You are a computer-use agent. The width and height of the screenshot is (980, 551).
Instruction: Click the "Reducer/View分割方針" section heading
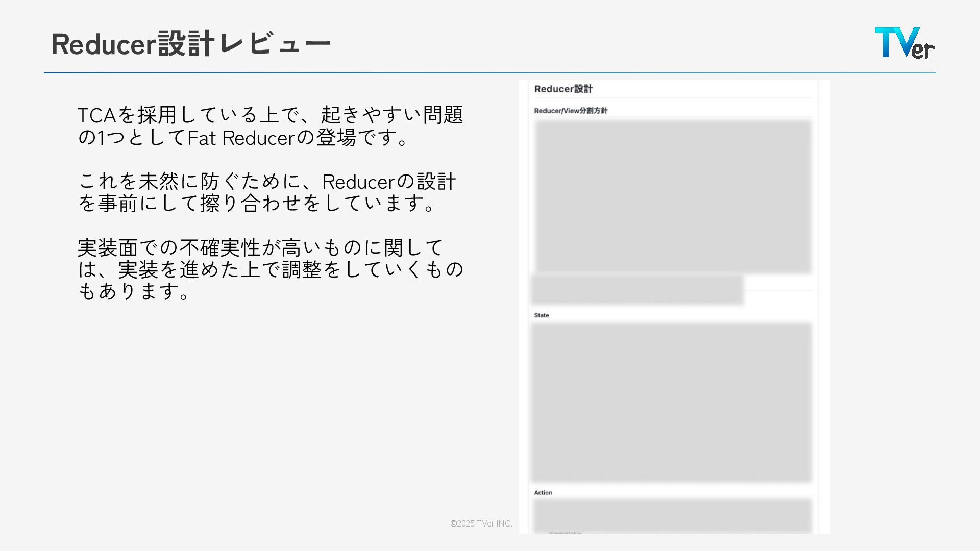571,111
